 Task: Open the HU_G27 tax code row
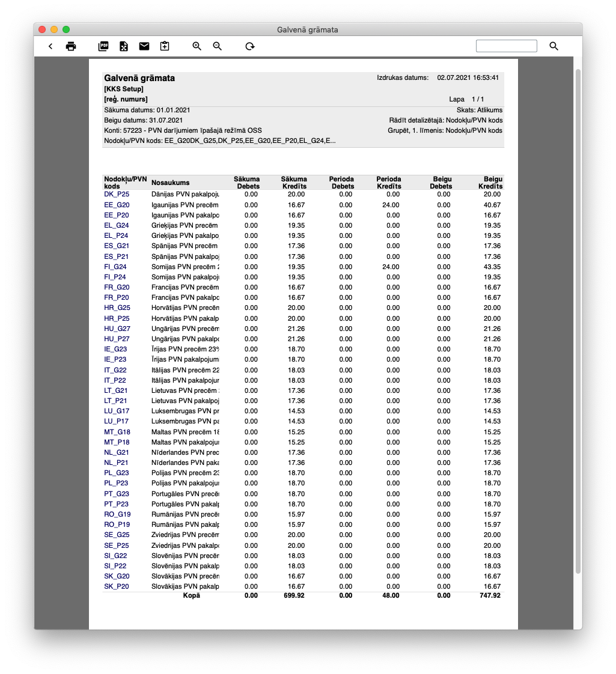click(x=117, y=329)
